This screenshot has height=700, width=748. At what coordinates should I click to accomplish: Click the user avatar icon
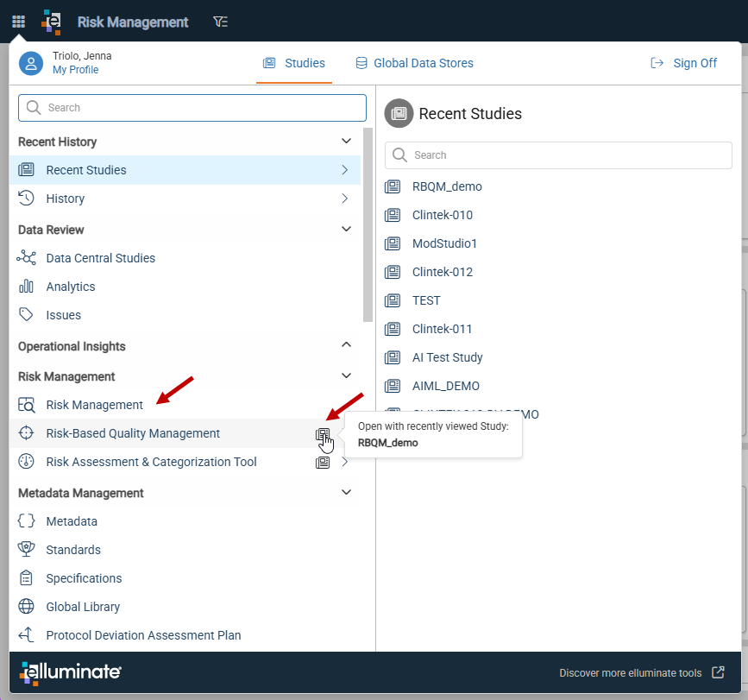pyautogui.click(x=31, y=63)
